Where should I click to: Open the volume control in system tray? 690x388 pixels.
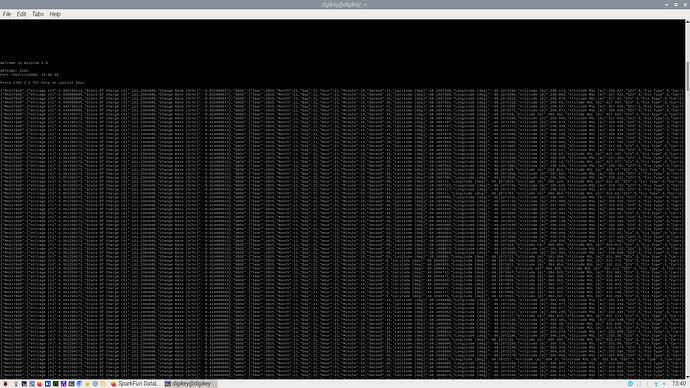click(x=664, y=384)
